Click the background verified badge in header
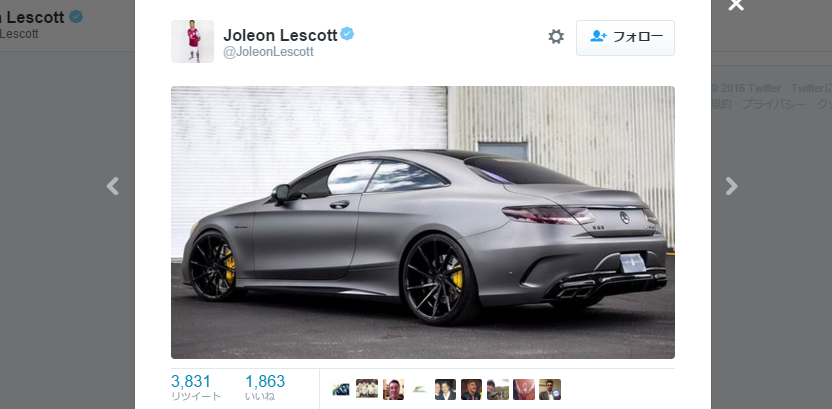The image size is (832, 409). point(76,16)
